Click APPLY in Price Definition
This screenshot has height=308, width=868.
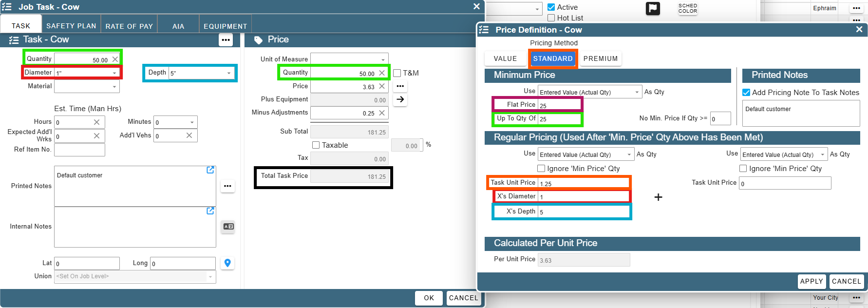coord(811,281)
